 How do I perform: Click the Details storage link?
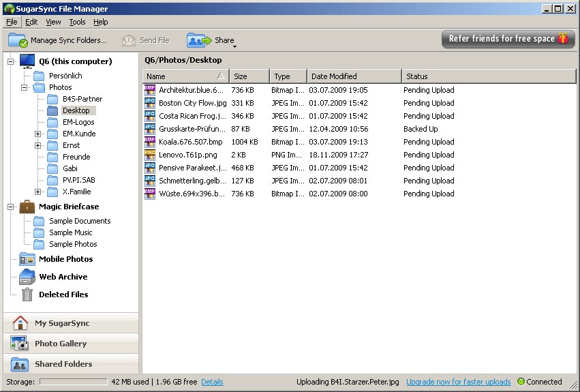212,382
